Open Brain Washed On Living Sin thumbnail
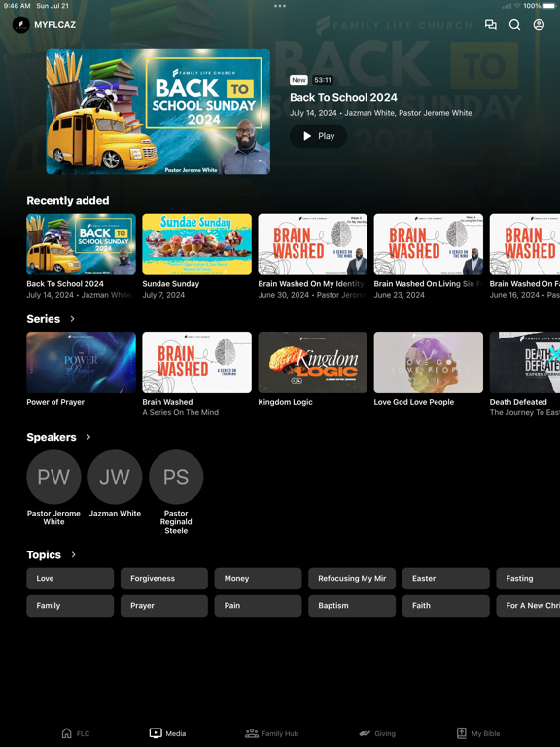The image size is (560, 747). [x=428, y=244]
